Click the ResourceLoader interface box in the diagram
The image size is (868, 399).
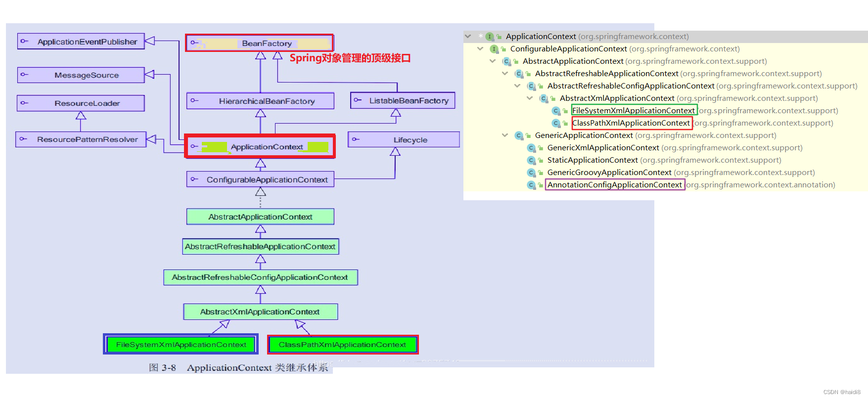tap(81, 103)
